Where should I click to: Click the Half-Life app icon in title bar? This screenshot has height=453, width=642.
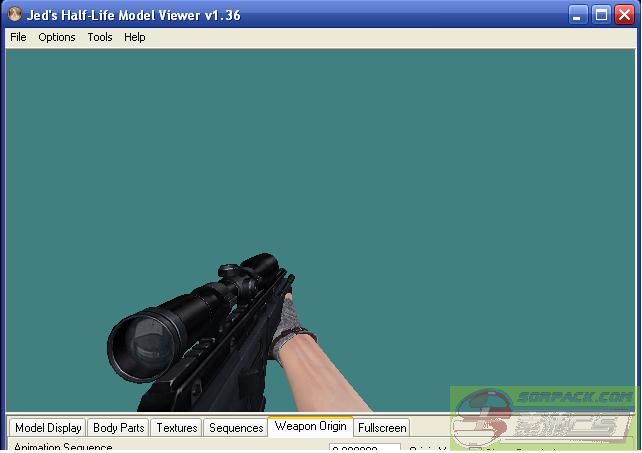coord(13,15)
